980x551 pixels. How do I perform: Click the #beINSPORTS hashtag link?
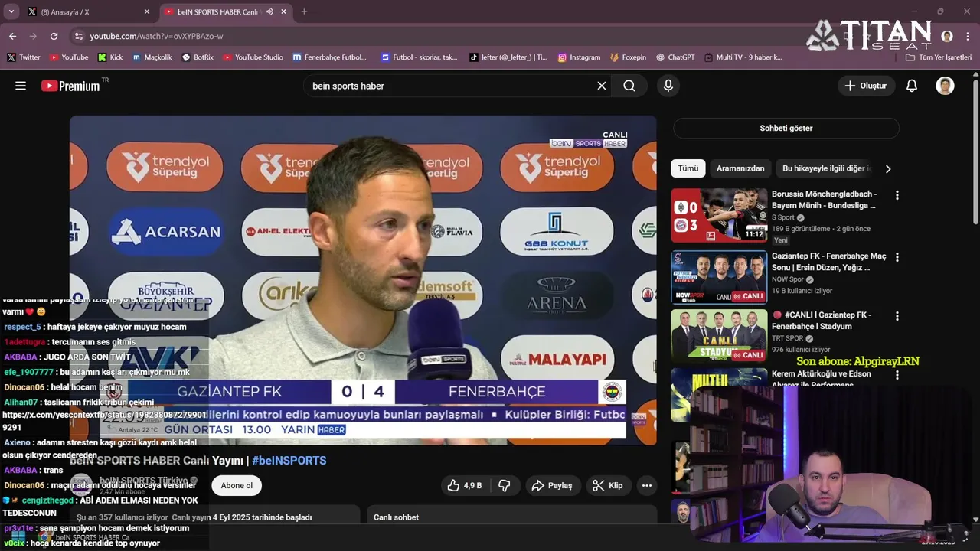[x=289, y=461]
